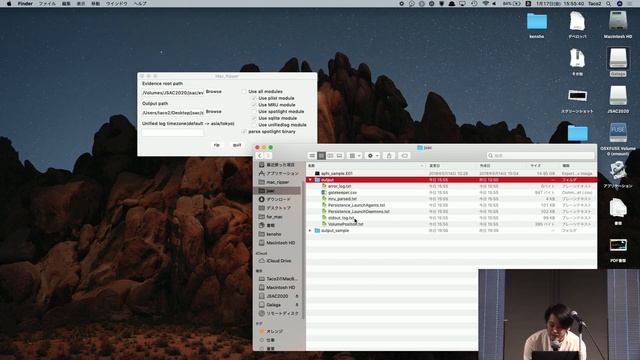Go forward in the Finder window

pyautogui.click(x=268, y=156)
